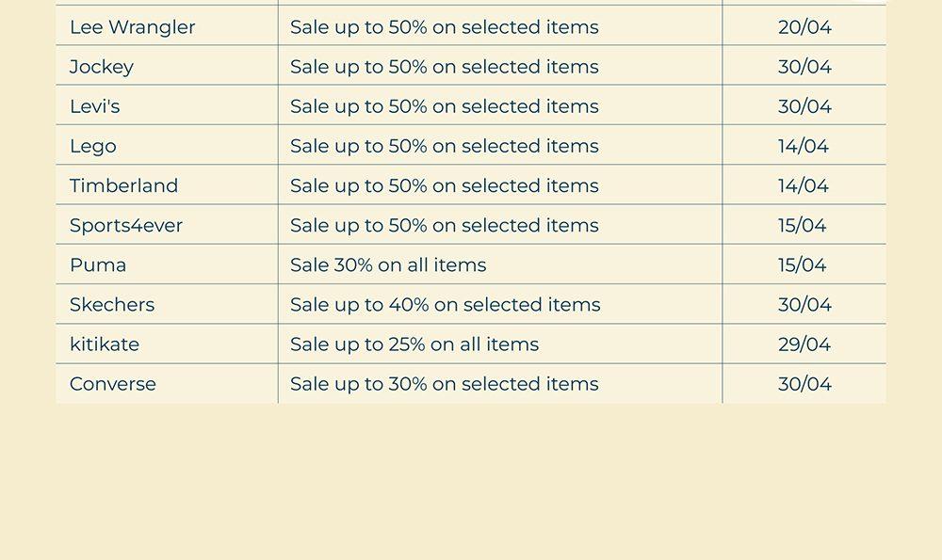Select the Sports4ever brand cell
The height and width of the screenshot is (560, 942).
tap(126, 225)
